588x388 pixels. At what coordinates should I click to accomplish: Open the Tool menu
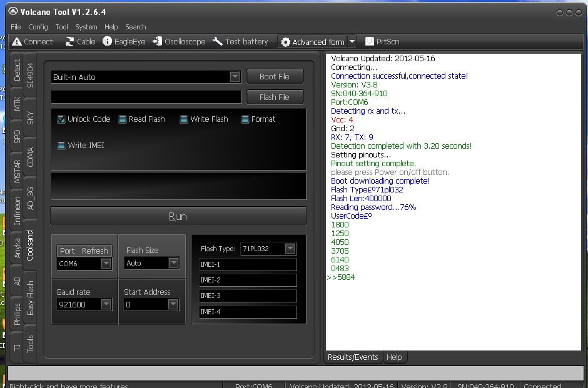(x=61, y=27)
